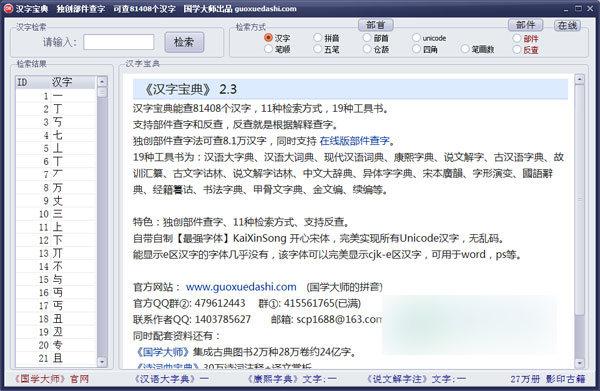Open the 部件 button at top right
This screenshot has width=600, height=391.
coord(525,25)
